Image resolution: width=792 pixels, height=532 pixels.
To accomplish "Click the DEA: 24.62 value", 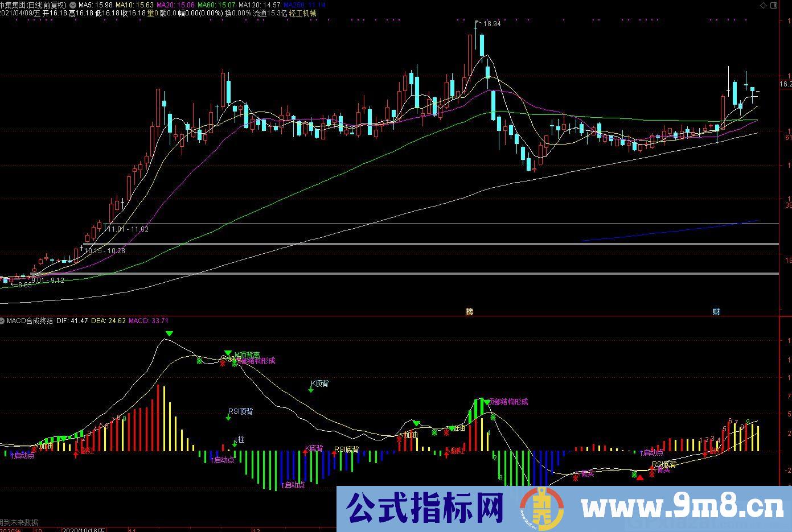I will tap(108, 321).
